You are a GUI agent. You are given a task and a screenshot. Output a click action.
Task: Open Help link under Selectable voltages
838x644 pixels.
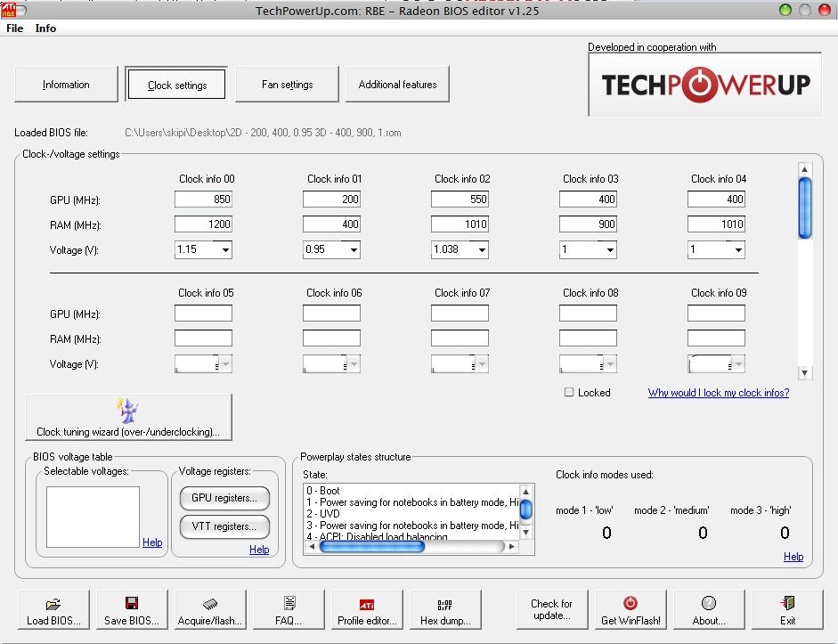point(152,542)
